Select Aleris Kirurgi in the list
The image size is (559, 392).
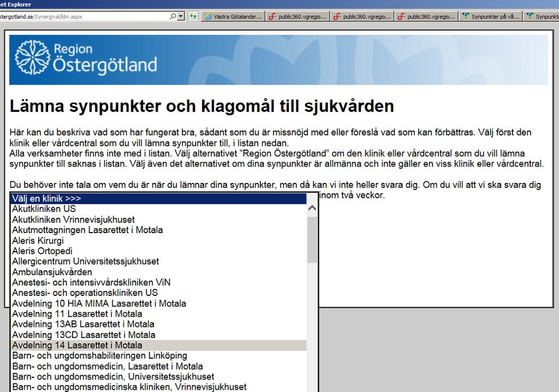tap(159, 240)
